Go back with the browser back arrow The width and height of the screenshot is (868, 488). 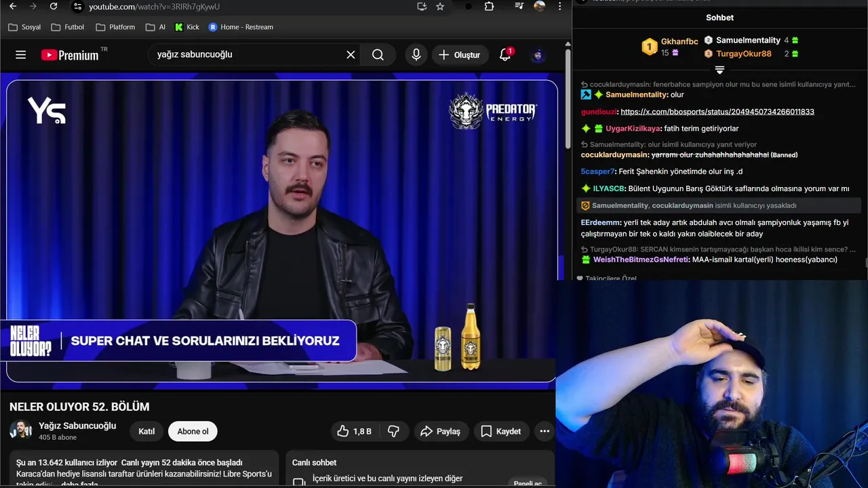coord(13,7)
